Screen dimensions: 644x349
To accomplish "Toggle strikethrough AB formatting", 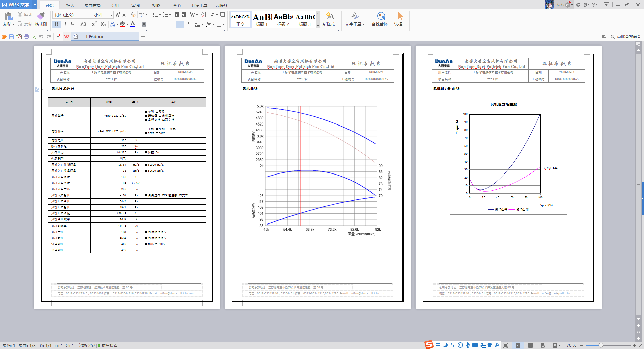I will pos(83,24).
